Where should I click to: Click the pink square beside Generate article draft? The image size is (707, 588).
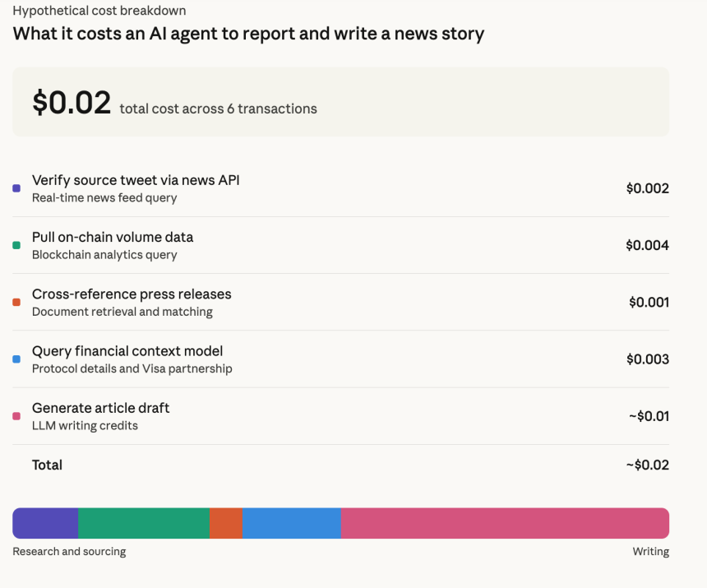click(16, 416)
